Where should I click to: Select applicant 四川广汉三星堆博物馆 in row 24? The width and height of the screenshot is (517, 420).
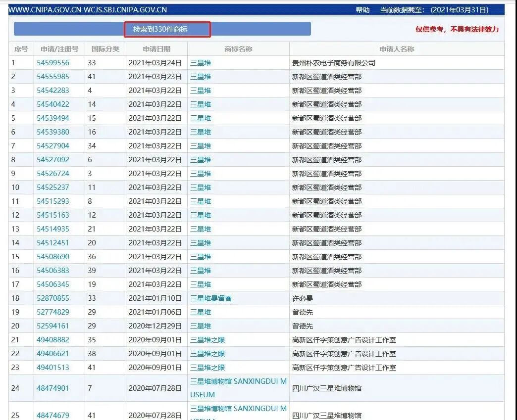[327, 388]
